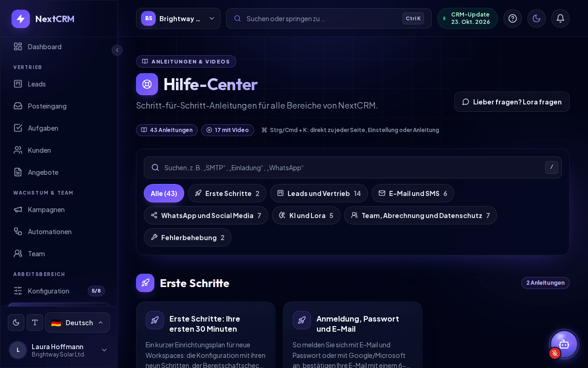Open the Anmeldung, Passwort und E-Mail card
This screenshot has width=588, height=368.
tap(353, 335)
